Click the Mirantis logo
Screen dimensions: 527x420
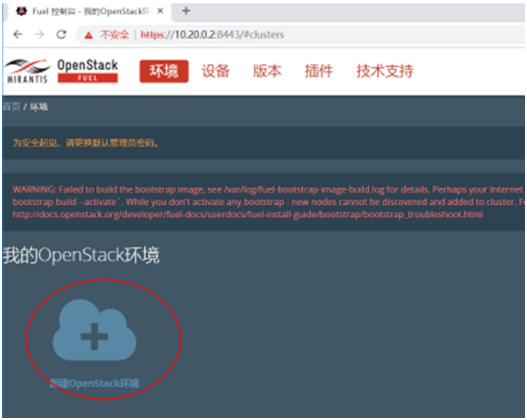27,71
